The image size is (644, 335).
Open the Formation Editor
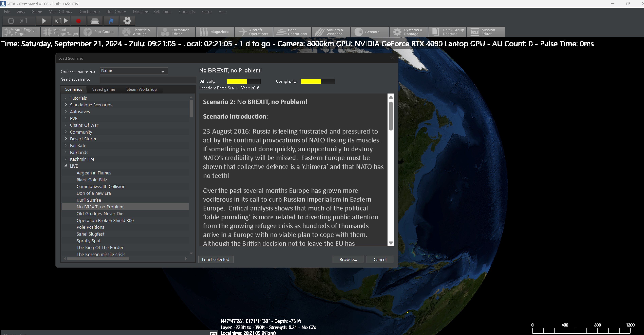[176, 32]
